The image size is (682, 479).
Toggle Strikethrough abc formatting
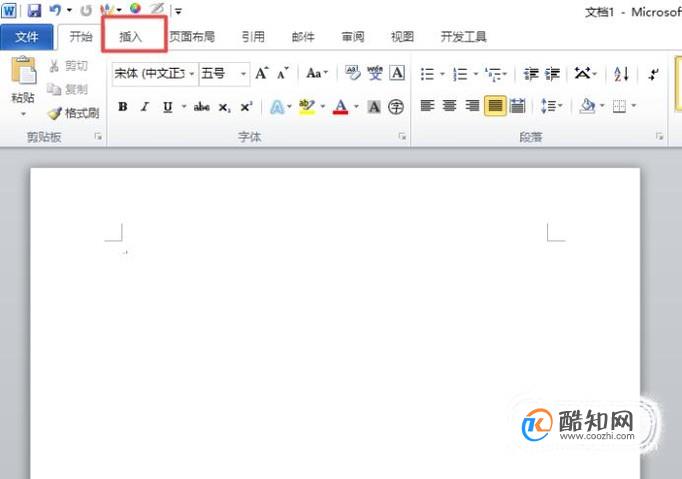201,107
